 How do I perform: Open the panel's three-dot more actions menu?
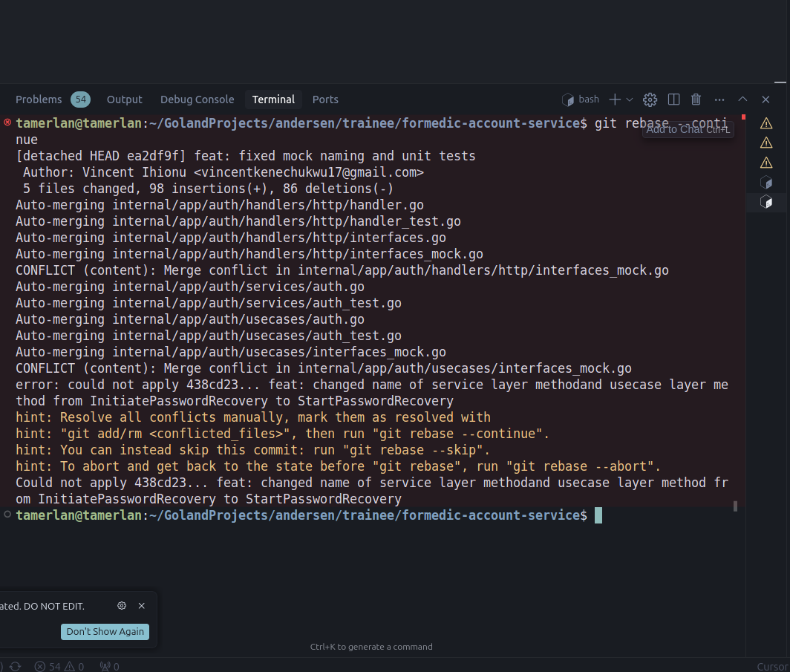pos(719,100)
